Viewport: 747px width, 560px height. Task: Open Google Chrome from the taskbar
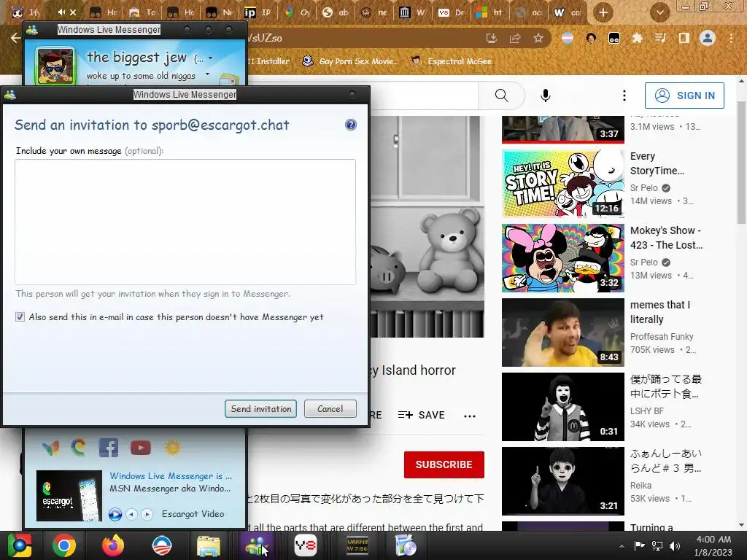click(x=64, y=545)
